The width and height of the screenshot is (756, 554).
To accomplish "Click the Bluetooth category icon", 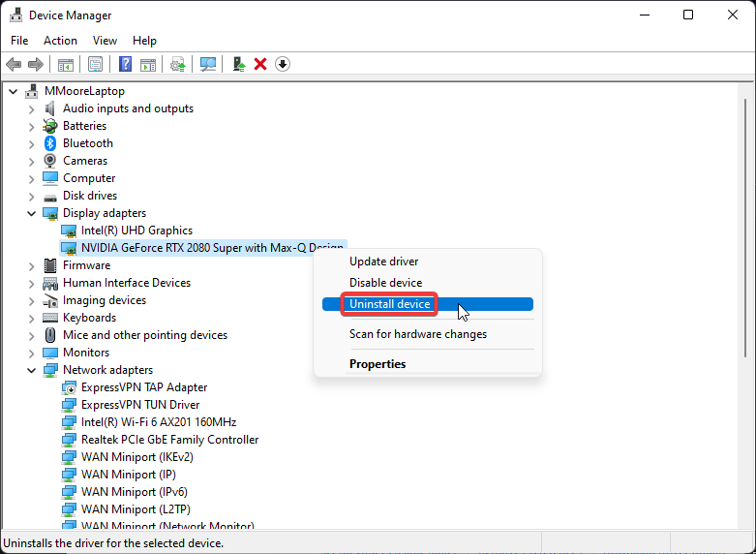I will [x=50, y=143].
